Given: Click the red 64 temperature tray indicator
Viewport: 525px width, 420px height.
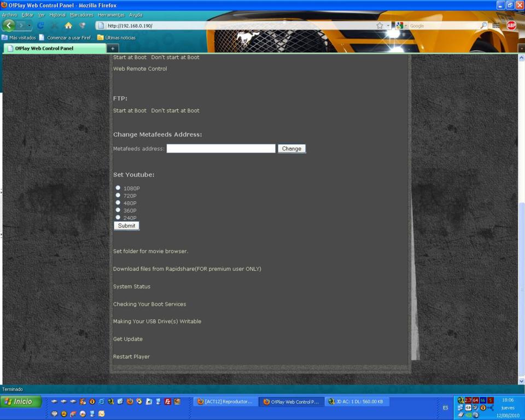Looking at the screenshot, I should 475,400.
